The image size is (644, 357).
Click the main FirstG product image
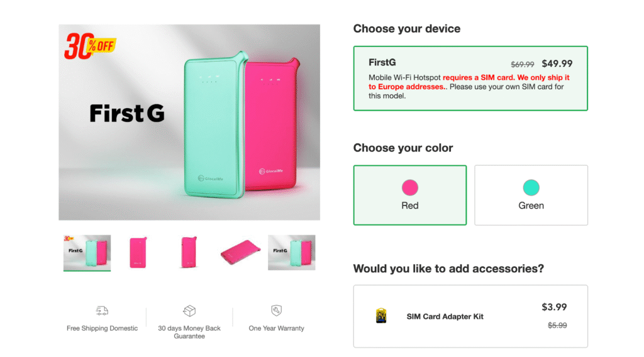point(189,123)
